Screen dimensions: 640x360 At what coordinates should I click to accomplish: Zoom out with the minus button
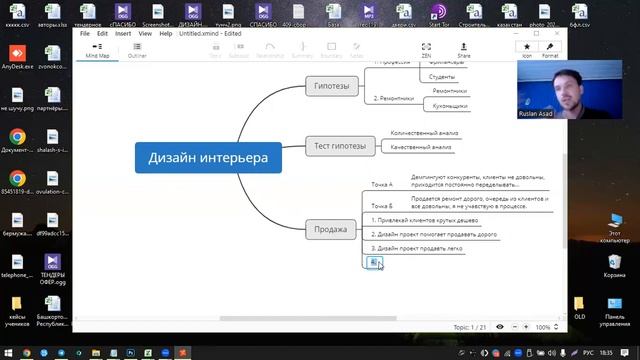pyautogui.click(x=515, y=327)
